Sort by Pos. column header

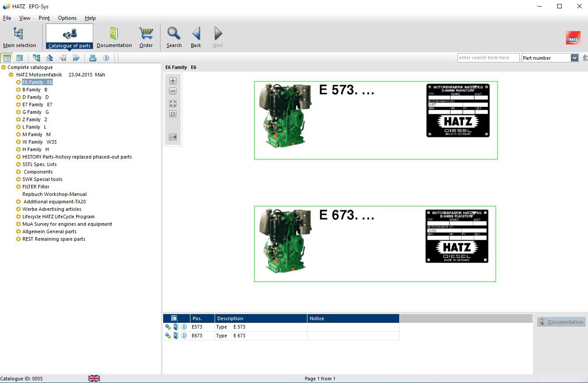point(203,318)
